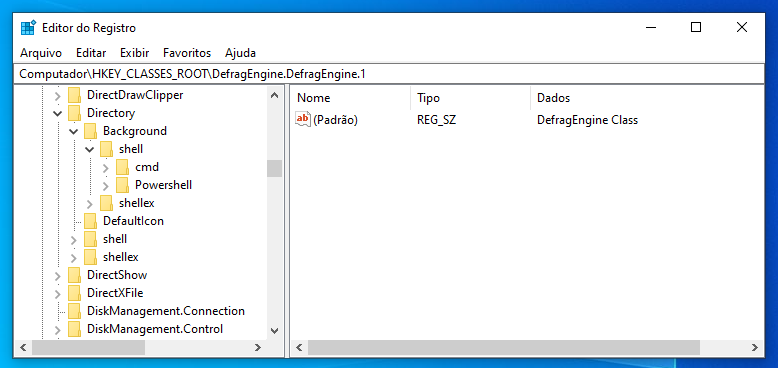Screen dimensions: 778x368
Task: Click the Background folder icon
Action: (x=90, y=131)
